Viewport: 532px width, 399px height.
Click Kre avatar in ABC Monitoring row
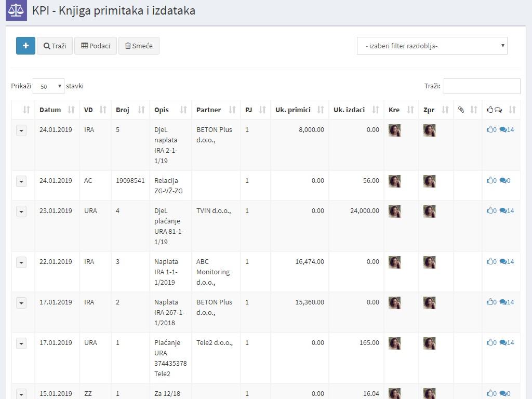pos(395,262)
